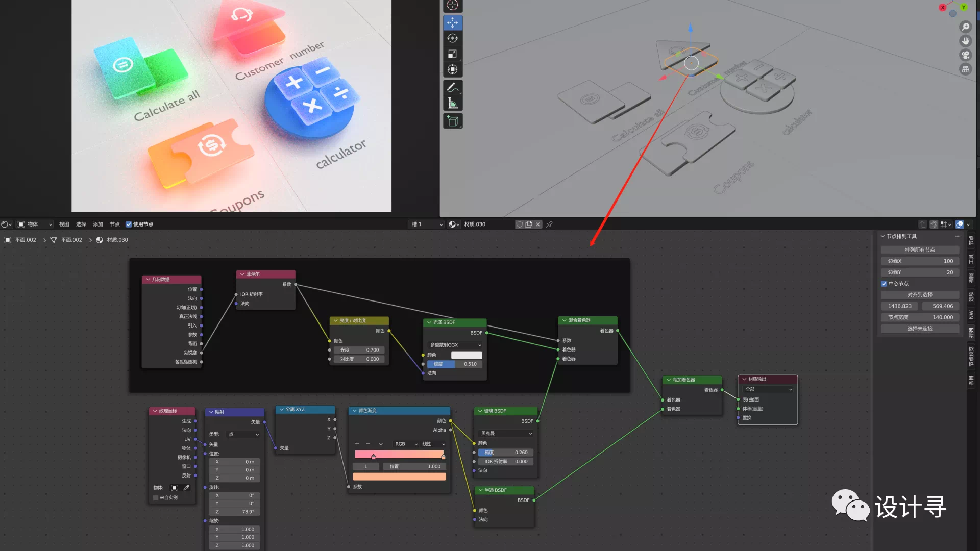Select the Move tool in viewport toolbar
The image size is (980, 551).
(452, 22)
